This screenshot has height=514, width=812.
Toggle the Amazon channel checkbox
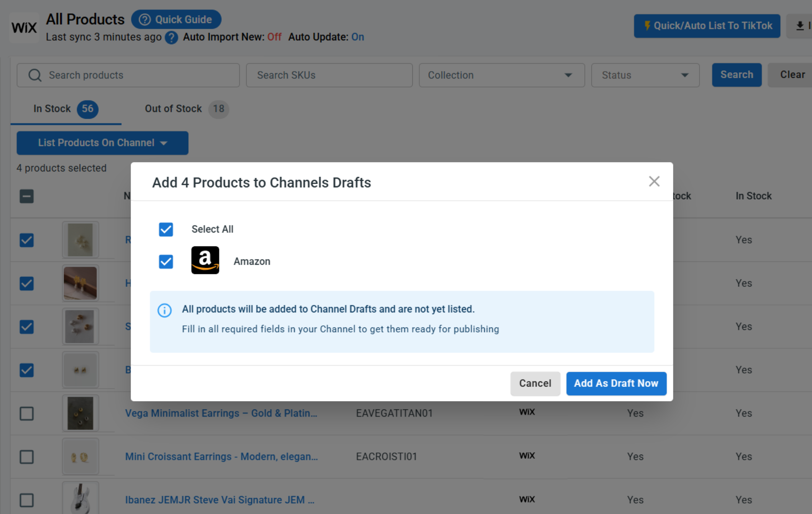coord(166,261)
